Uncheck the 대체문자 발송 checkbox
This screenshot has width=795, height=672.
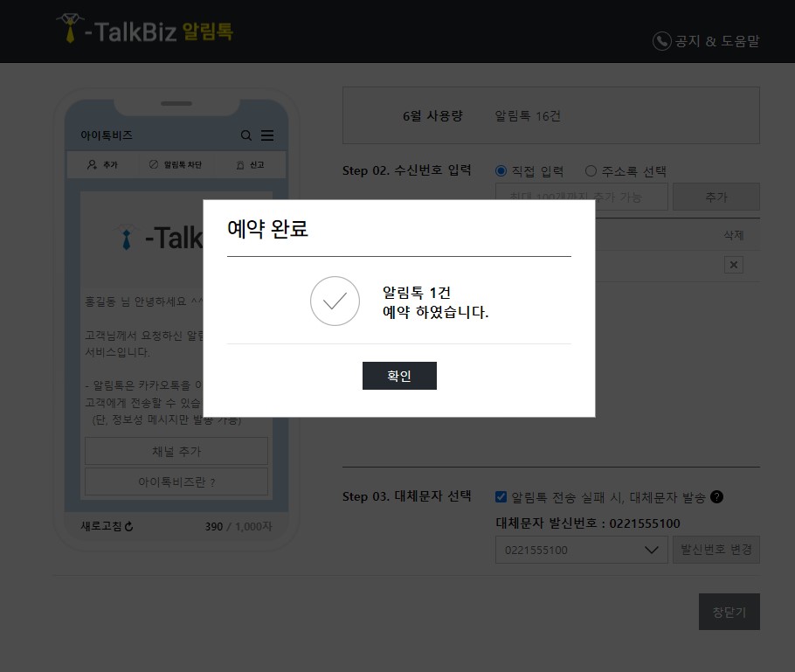coord(501,497)
